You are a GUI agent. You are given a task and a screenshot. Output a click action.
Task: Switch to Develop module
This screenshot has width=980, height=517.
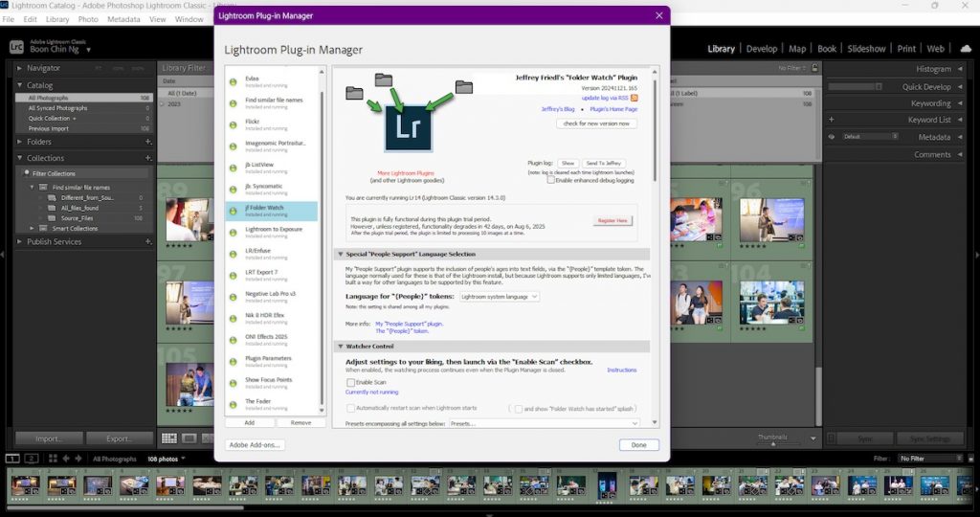[761, 49]
